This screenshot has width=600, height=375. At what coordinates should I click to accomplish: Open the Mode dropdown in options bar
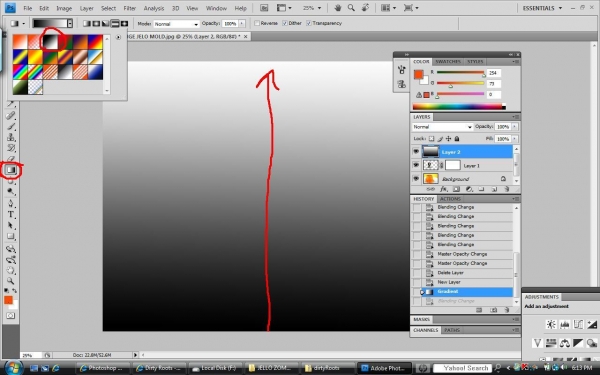tap(176, 24)
